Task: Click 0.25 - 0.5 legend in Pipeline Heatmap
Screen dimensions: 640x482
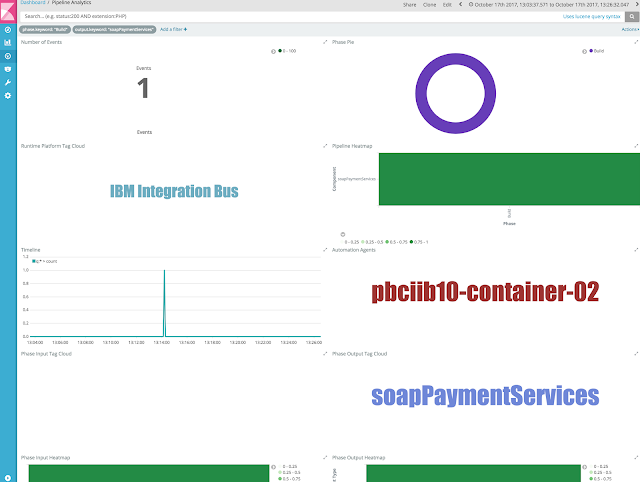Action: [372, 242]
